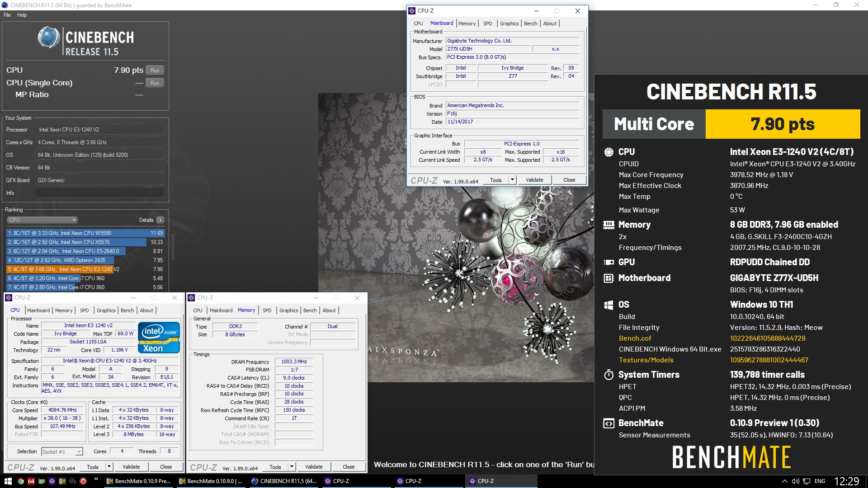
Task: Select ranking row Xeon CPU W5590
Action: click(x=85, y=233)
